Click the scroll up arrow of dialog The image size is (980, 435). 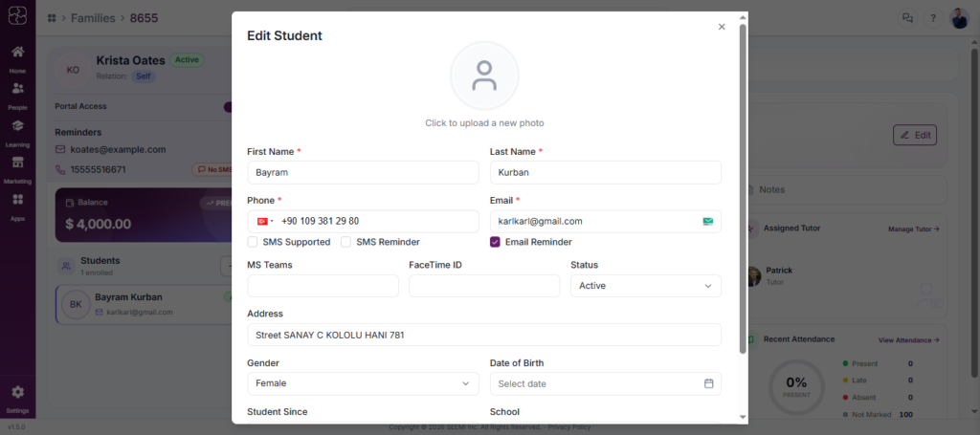[x=743, y=17]
